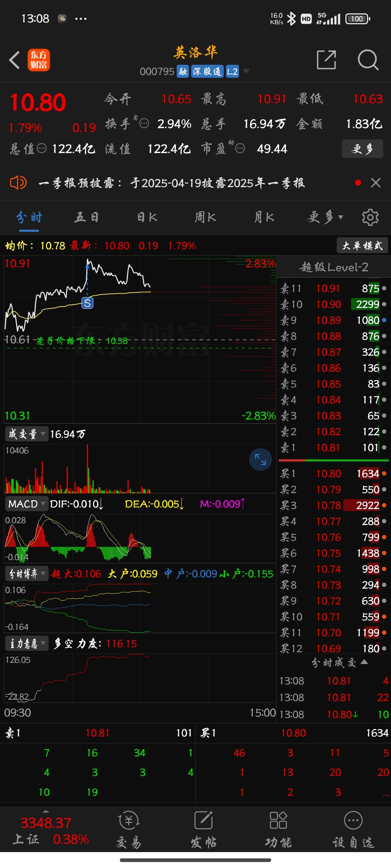Tap the speaker announcement icon
Viewport: 391px width, 868px height.
pos(18,183)
